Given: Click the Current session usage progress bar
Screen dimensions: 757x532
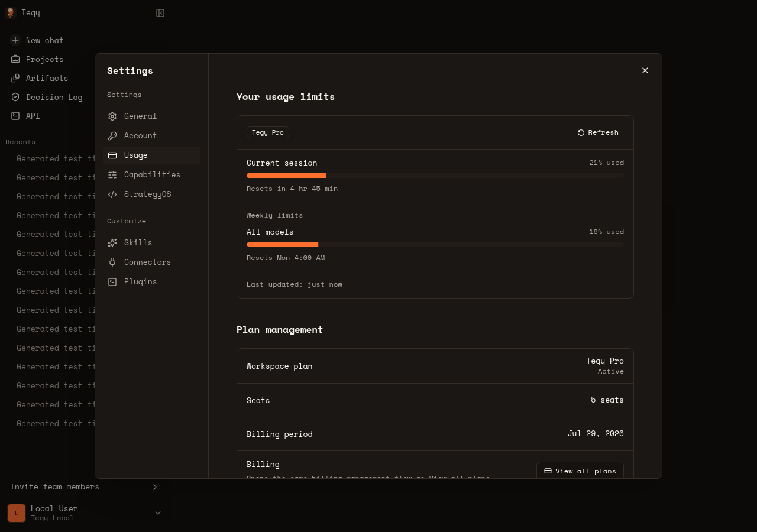Looking at the screenshot, I should [x=435, y=176].
